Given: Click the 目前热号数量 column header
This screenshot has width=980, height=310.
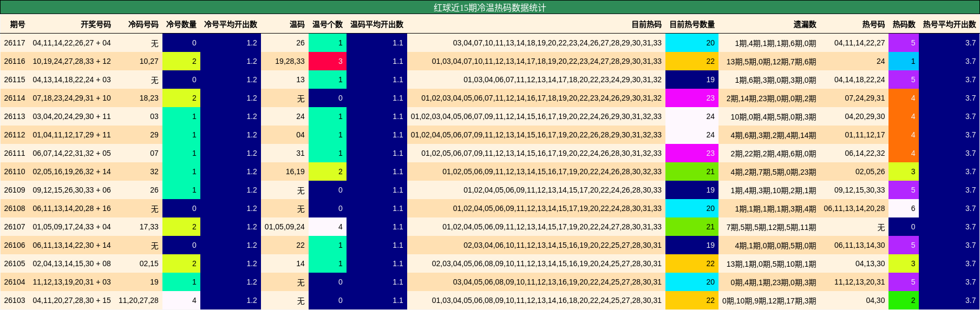Looking at the screenshot, I should point(692,24).
